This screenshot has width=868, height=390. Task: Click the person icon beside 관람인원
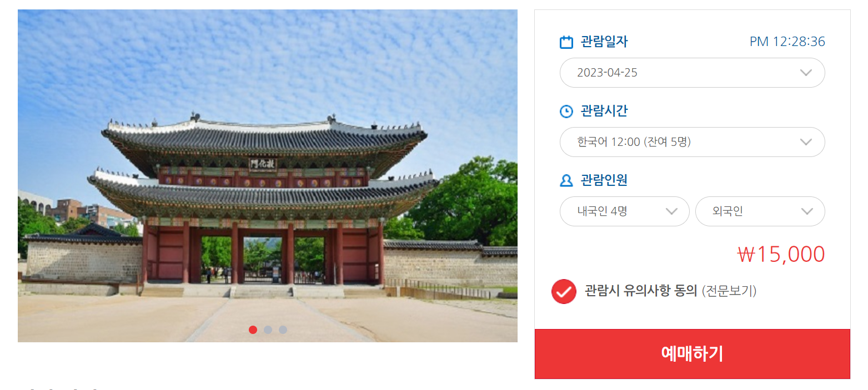pos(566,181)
